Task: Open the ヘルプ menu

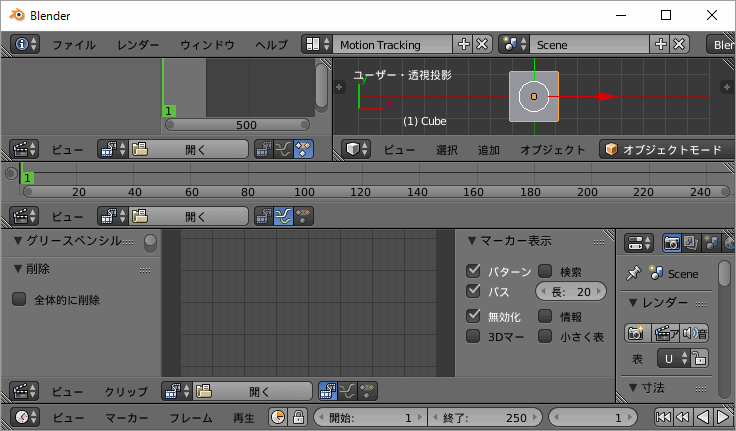Action: (271, 45)
